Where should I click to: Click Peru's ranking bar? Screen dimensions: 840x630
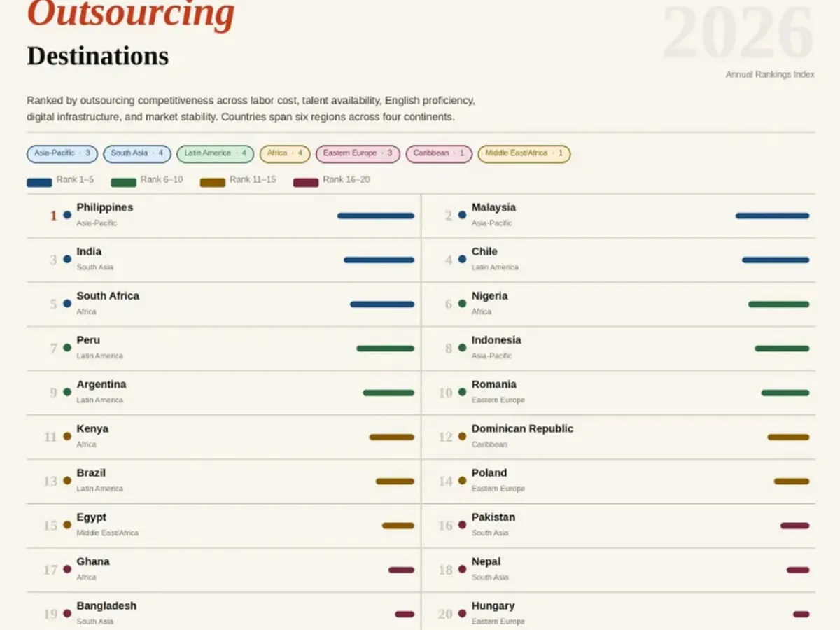(x=385, y=349)
